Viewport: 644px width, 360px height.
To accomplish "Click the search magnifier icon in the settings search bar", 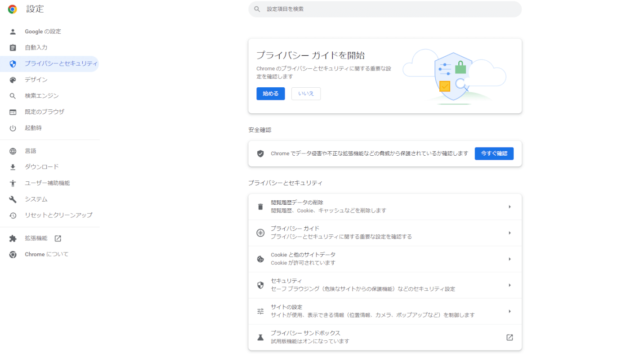I will (x=257, y=9).
